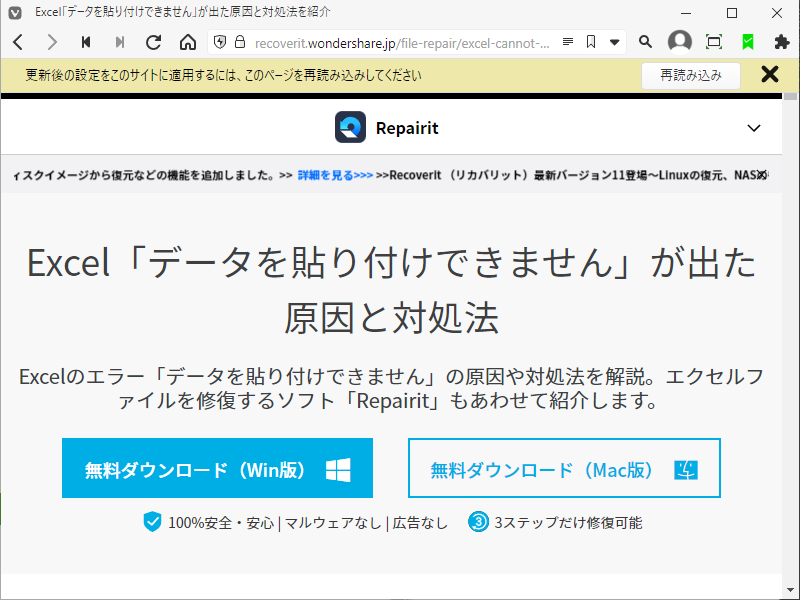This screenshot has width=800, height=600.
Task: Reload the current page
Action: 154,42
